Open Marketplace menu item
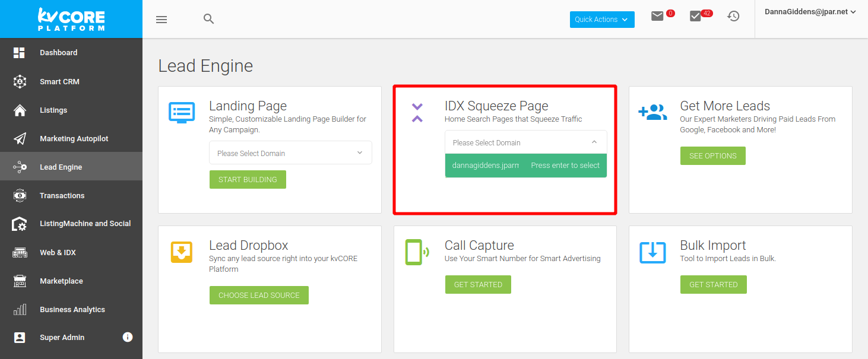Image resolution: width=868 pixels, height=359 pixels. pos(71,281)
